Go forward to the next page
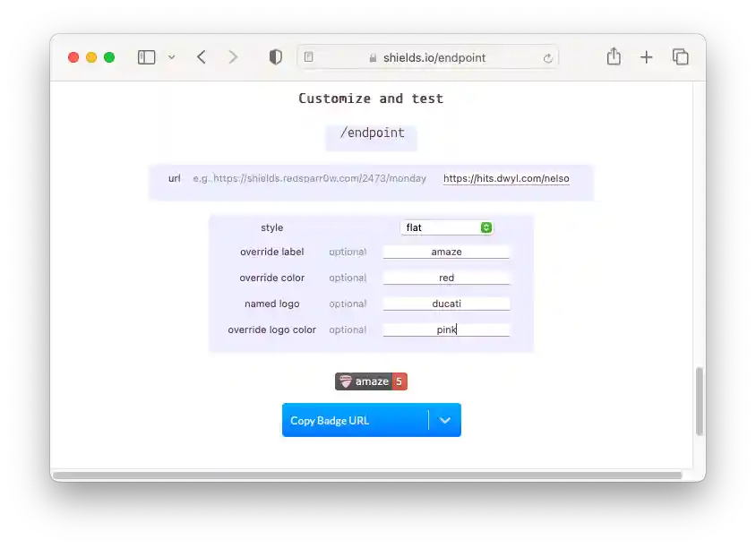The width and height of the screenshot is (756, 548). tap(233, 57)
